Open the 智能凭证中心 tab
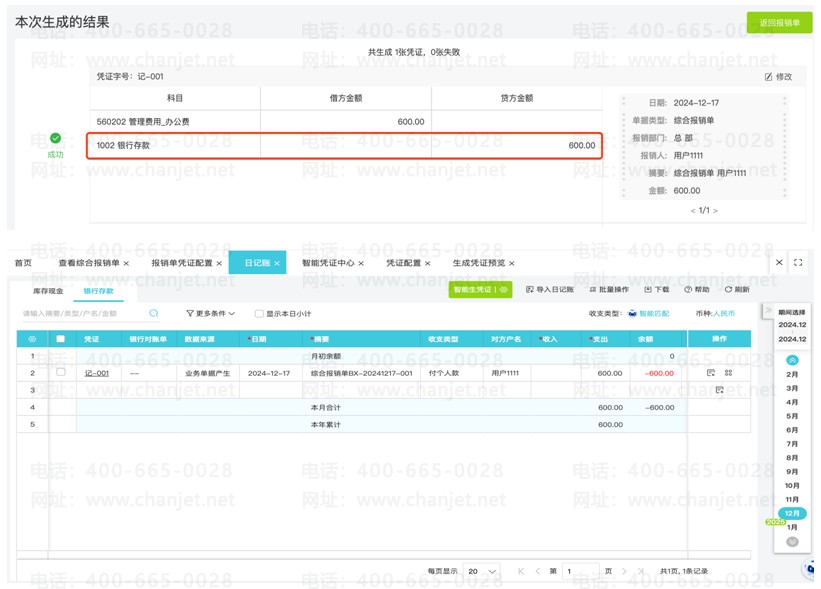Viewport: 821px width, 589px height. point(327,263)
